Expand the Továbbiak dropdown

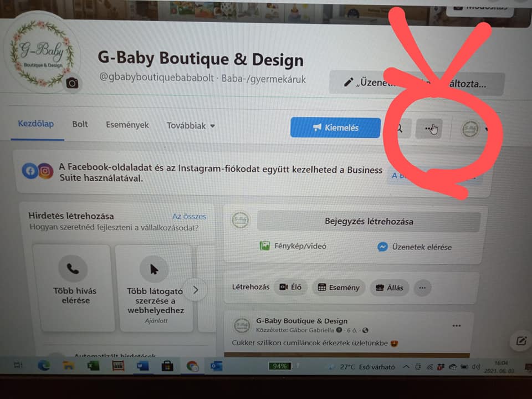point(191,126)
